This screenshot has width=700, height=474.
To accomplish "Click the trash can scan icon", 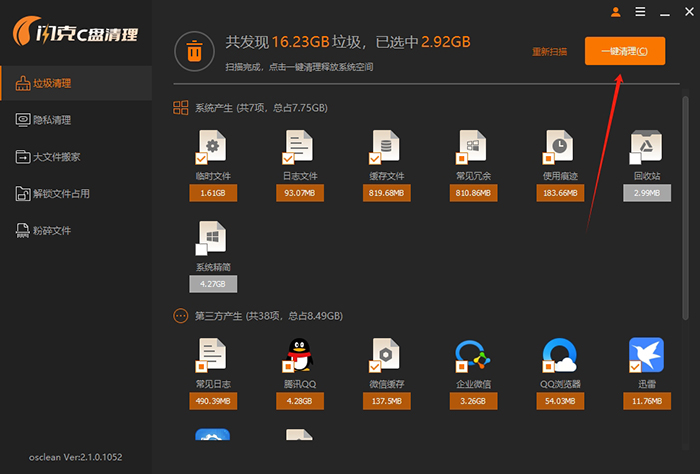I will pos(194,51).
